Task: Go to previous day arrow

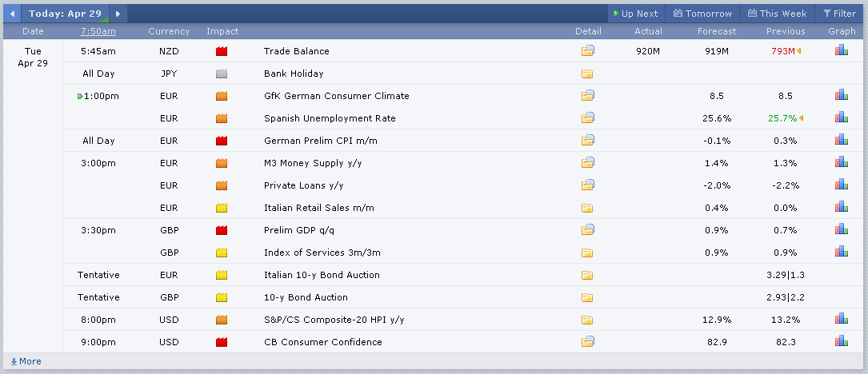Action: point(12,14)
